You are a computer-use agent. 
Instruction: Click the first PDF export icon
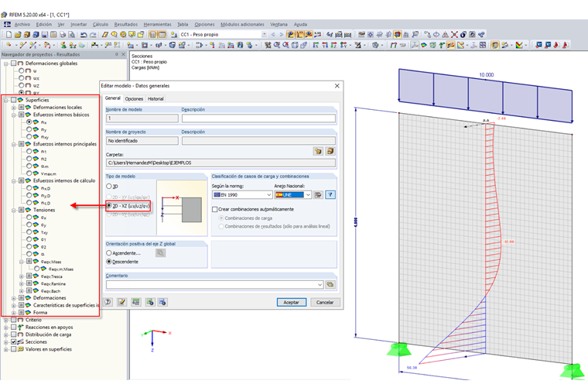coord(556,45)
